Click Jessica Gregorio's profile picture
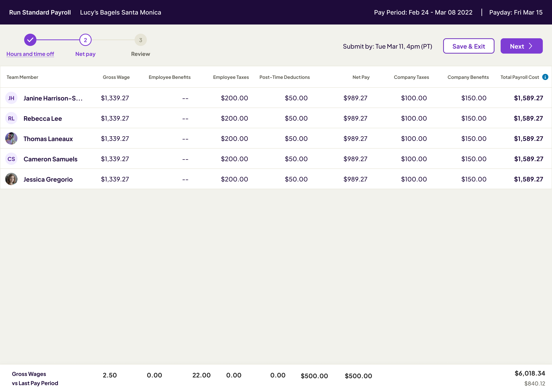Image resolution: width=552 pixels, height=392 pixels. tap(11, 179)
